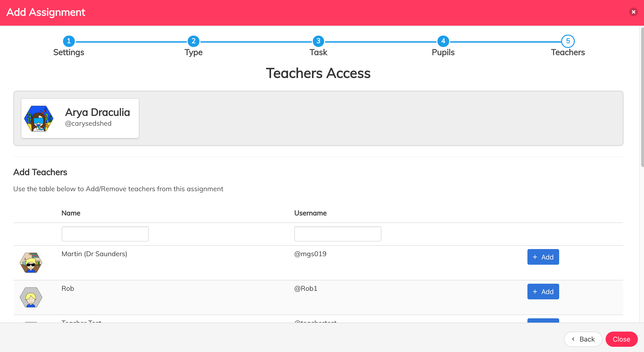Image resolution: width=644 pixels, height=352 pixels.
Task: Focus the Username filter text box
Action: click(x=337, y=234)
